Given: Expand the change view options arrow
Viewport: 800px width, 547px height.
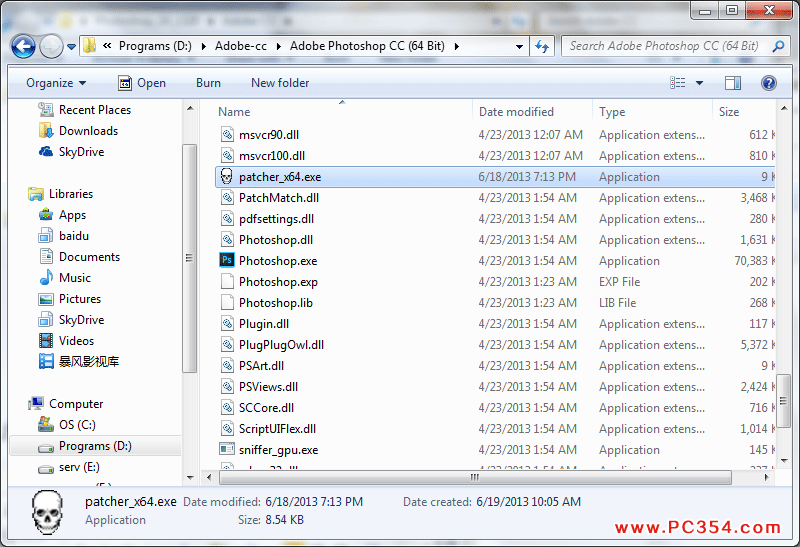Looking at the screenshot, I should [699, 83].
